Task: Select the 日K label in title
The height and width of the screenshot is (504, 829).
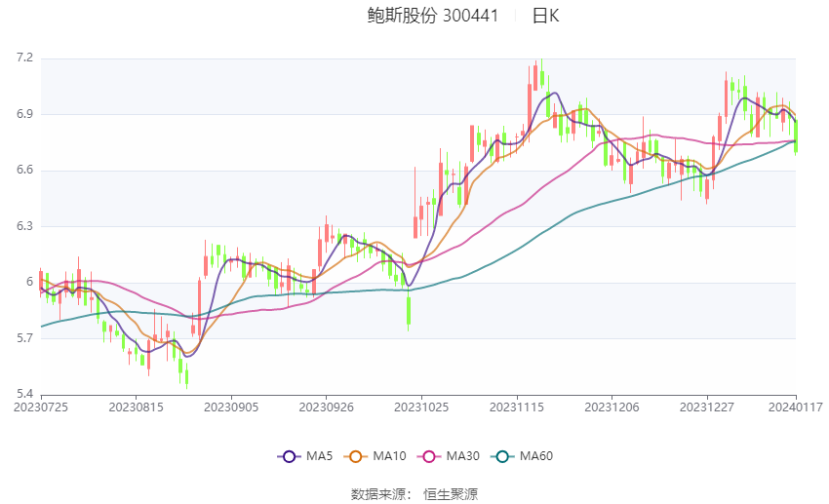Action: [545, 16]
